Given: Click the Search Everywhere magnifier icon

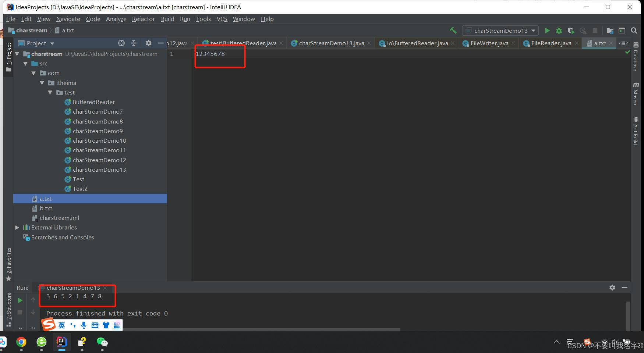Looking at the screenshot, I should coord(634,31).
